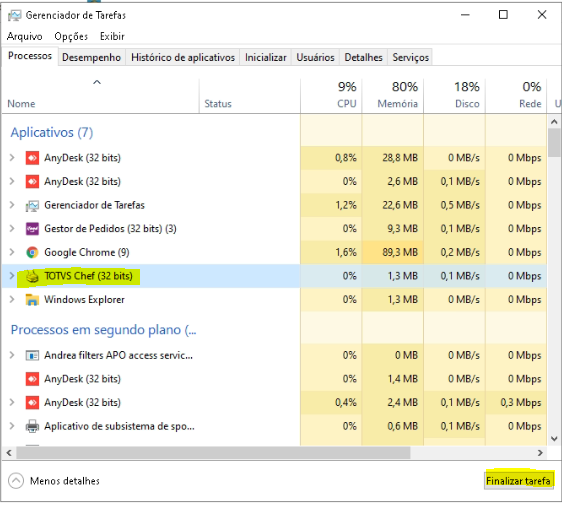
Task: Click the vertical scrollbar down arrow
Action: click(554, 439)
